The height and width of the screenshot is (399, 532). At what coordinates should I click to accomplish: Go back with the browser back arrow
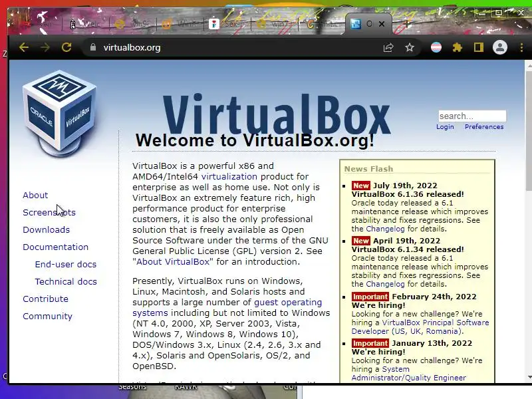[x=24, y=47]
